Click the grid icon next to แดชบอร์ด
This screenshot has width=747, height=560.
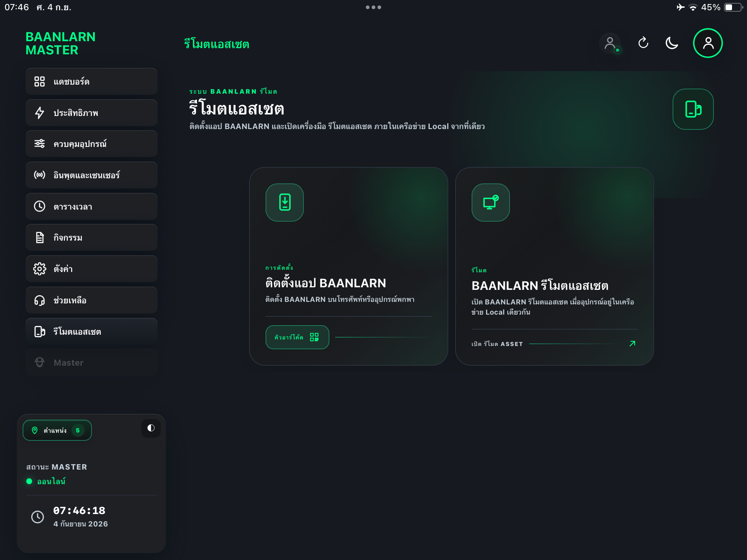click(39, 81)
